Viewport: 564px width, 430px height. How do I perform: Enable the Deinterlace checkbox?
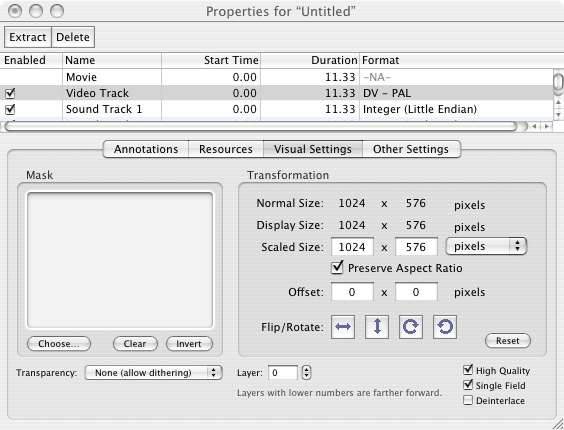coord(468,400)
